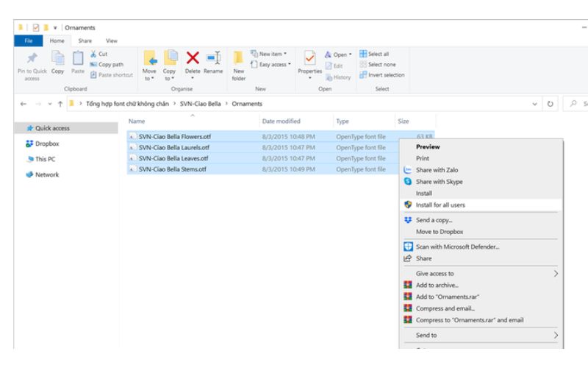This screenshot has height=368, width=588.
Task: Open the Easy access dropdown
Action: tap(271, 65)
